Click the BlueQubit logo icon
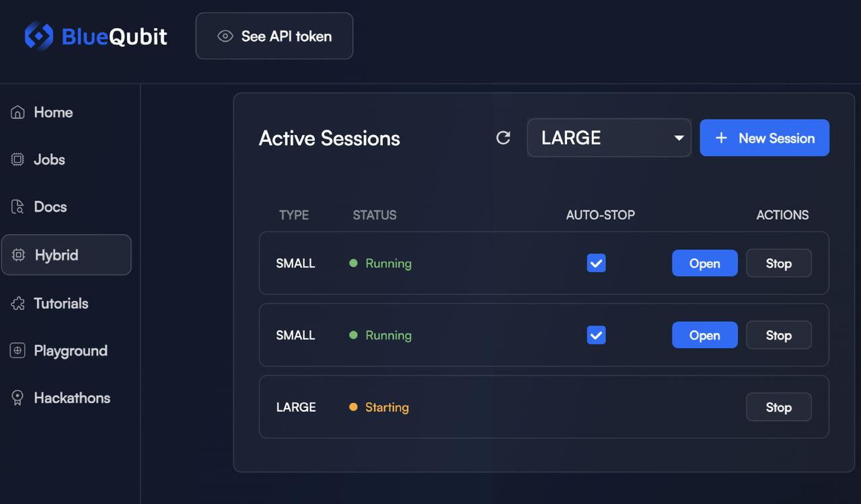This screenshot has height=504, width=861. pos(38,36)
